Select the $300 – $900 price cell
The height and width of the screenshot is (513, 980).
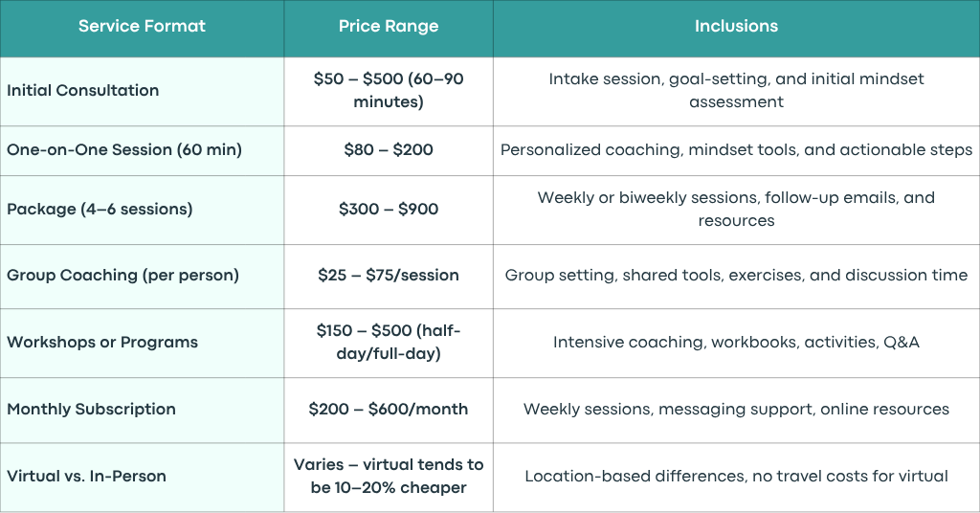pyautogui.click(x=389, y=210)
